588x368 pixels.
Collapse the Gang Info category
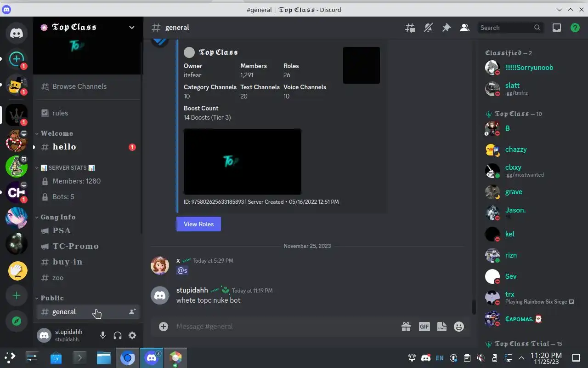point(56,217)
